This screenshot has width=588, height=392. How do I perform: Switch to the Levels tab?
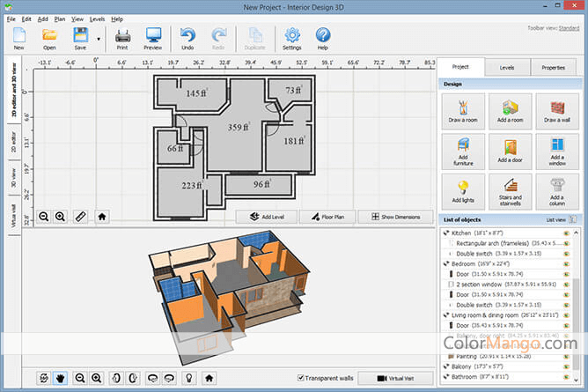tap(507, 68)
